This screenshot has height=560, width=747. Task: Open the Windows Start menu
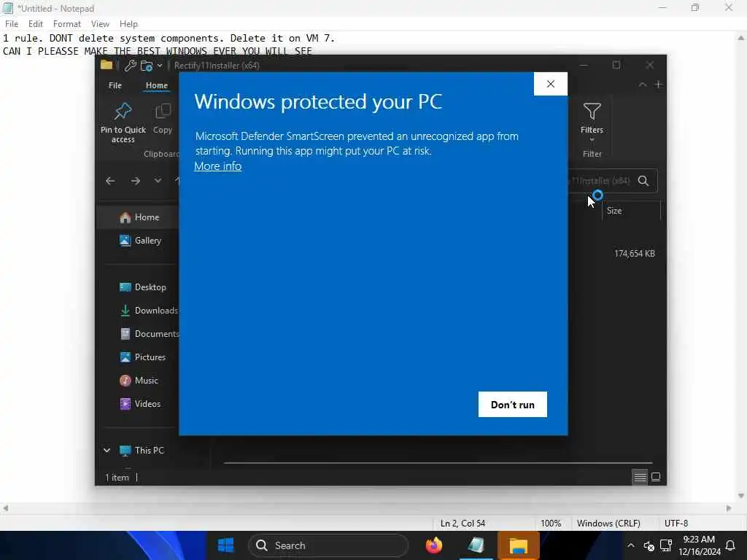226,545
